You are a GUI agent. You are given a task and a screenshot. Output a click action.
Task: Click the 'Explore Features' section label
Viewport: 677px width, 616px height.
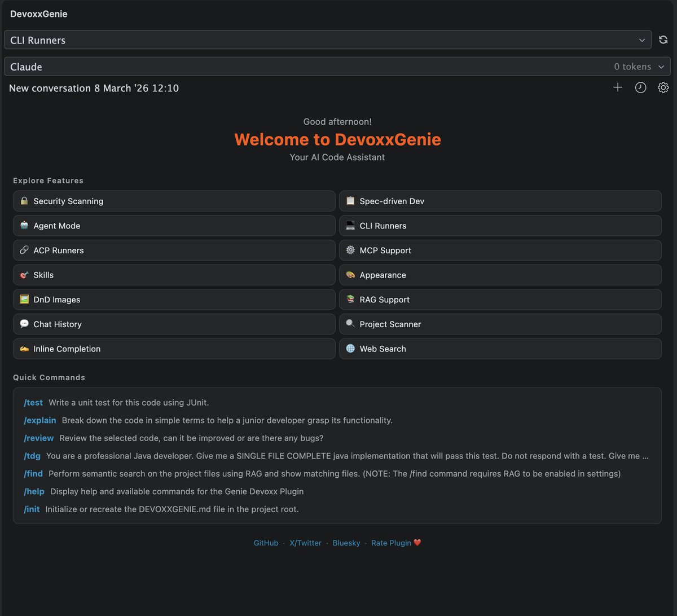pyautogui.click(x=48, y=181)
